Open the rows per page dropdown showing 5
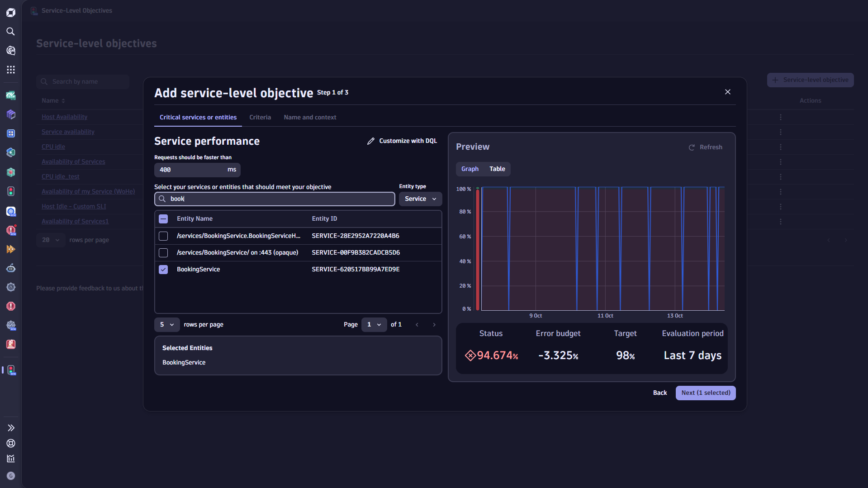The width and height of the screenshot is (868, 488). point(166,324)
